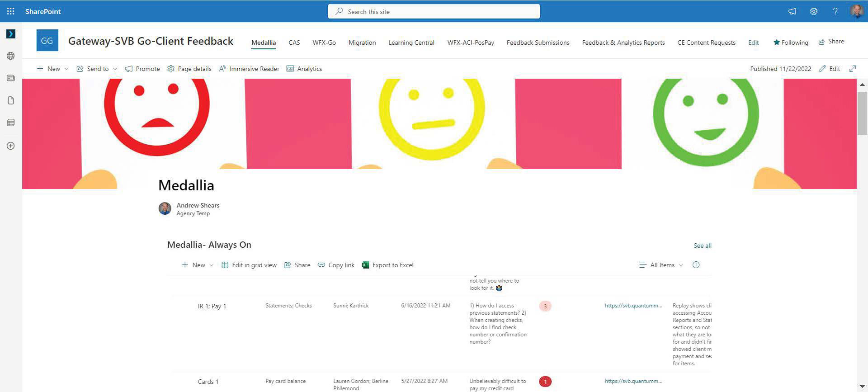Open the IR 1: Pay 1 list item
Image resolution: width=868 pixels, height=392 pixels.
coord(212,306)
